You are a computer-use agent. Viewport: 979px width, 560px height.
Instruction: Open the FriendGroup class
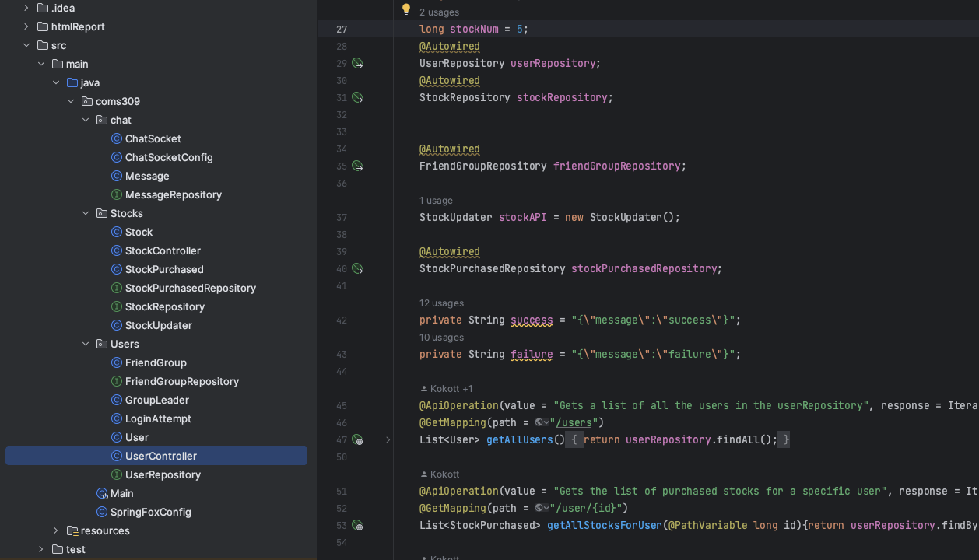pos(156,362)
